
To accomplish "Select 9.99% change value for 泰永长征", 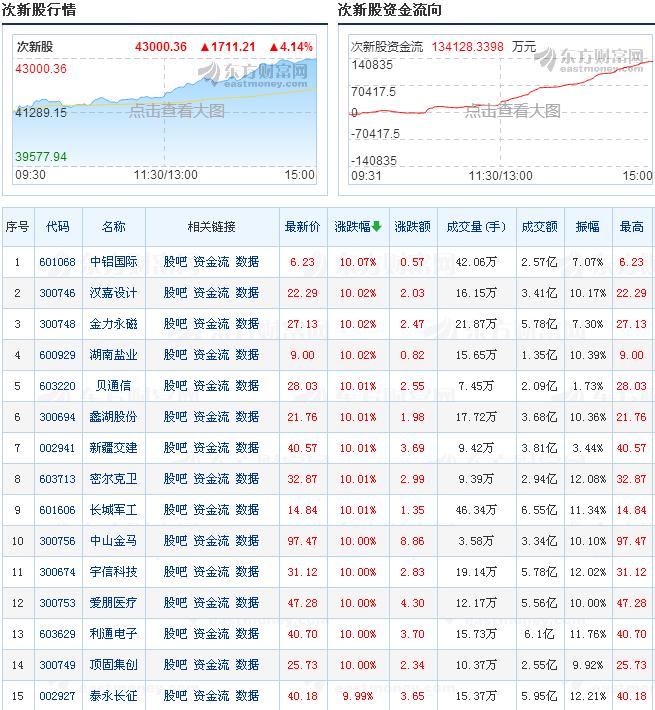I will click(x=358, y=696).
